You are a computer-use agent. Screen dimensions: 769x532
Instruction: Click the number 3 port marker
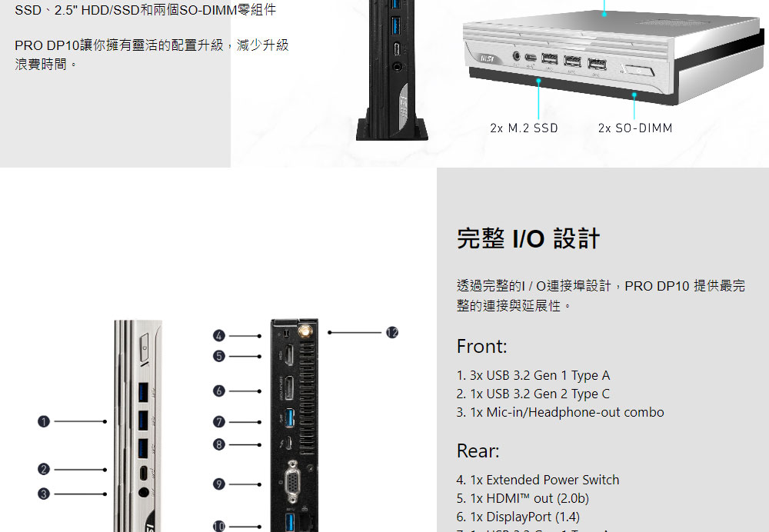click(x=44, y=494)
